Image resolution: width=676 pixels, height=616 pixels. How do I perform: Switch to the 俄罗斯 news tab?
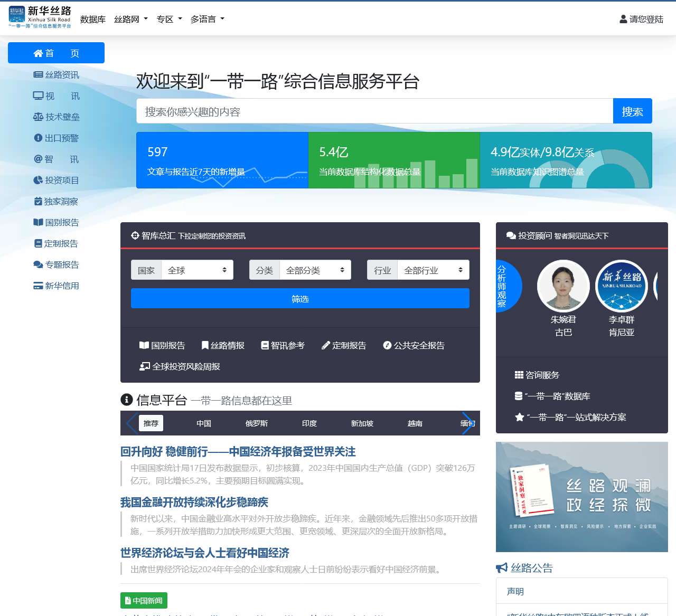coord(256,423)
